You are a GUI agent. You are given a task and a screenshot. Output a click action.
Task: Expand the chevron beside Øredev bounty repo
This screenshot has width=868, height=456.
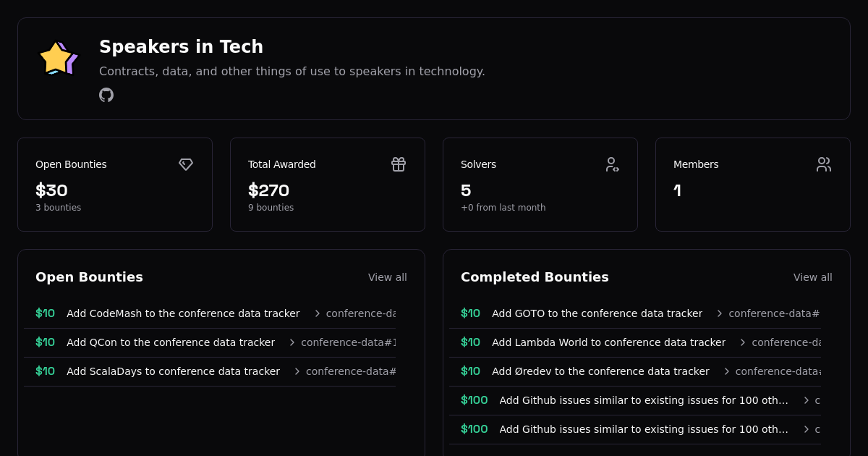(x=726, y=371)
